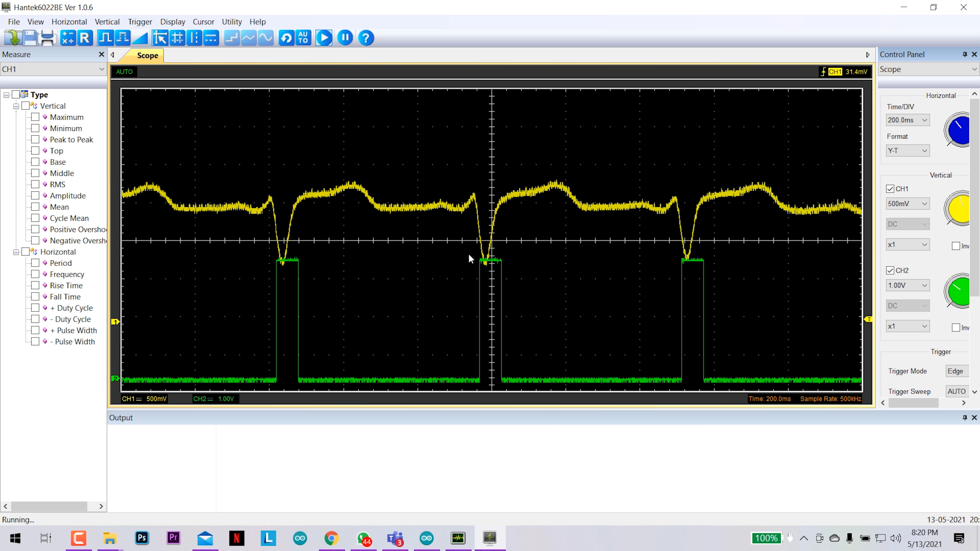Open Help using the question mark icon
The height and width of the screenshot is (551, 980).
click(366, 37)
